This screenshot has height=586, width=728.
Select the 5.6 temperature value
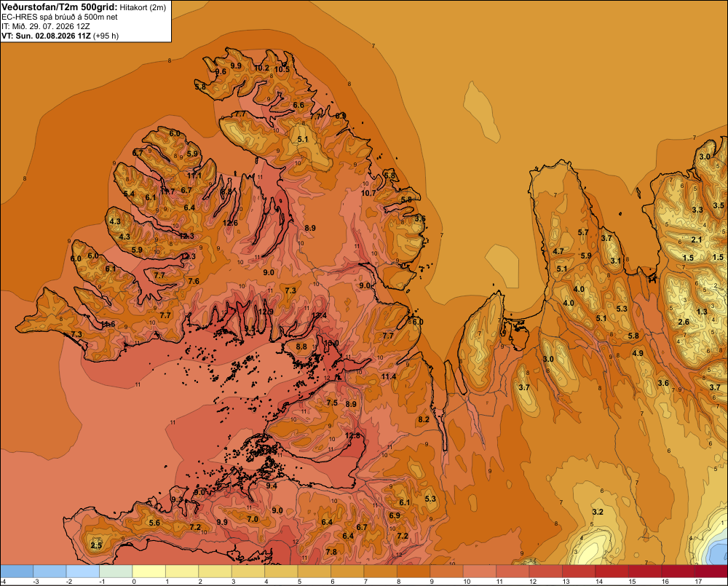tap(154, 523)
